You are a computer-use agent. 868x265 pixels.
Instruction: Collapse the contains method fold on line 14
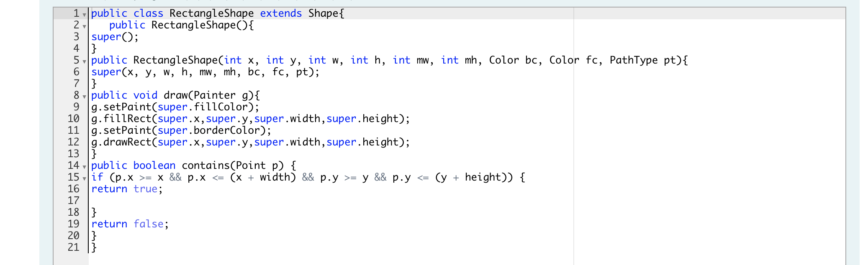(84, 167)
